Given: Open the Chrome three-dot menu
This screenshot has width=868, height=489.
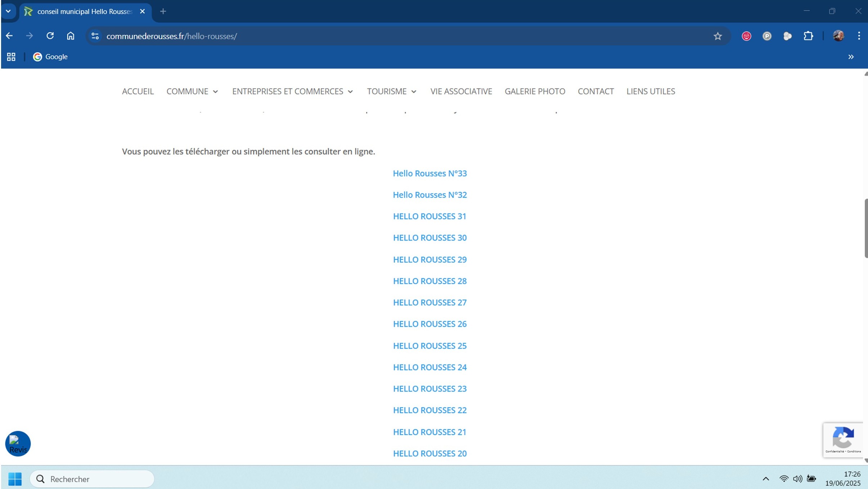Looking at the screenshot, I should click(859, 36).
